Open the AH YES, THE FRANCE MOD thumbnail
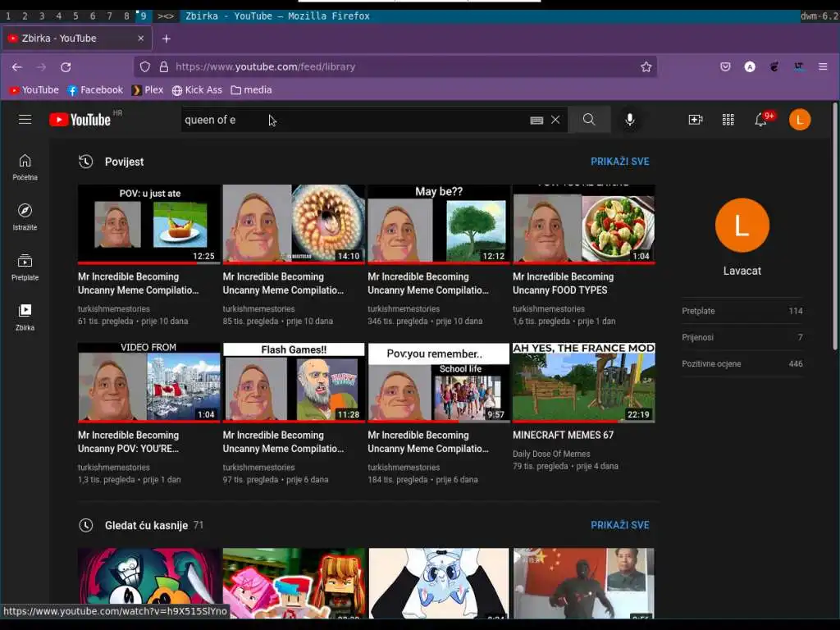 [583, 382]
